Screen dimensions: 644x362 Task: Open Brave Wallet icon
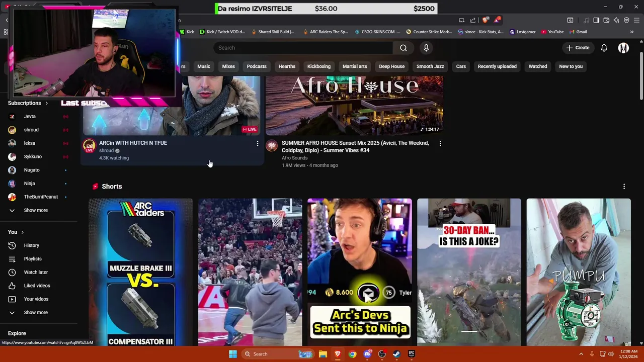pyautogui.click(x=606, y=20)
